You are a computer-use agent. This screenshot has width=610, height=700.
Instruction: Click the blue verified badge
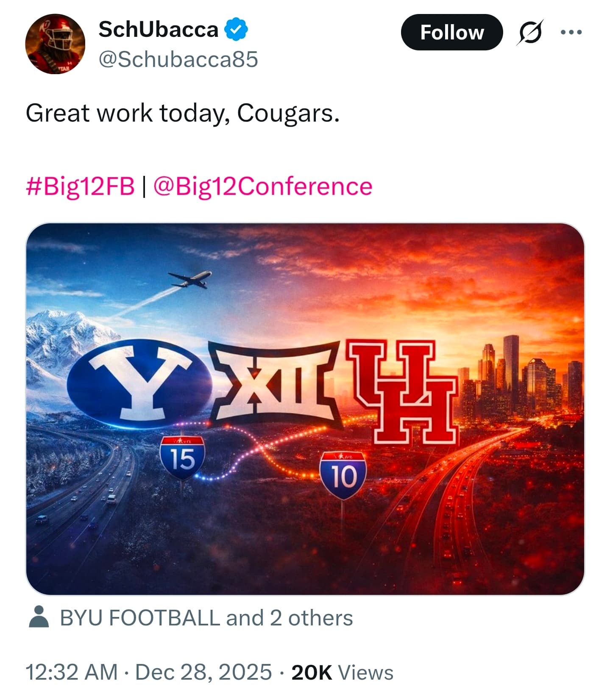(236, 30)
